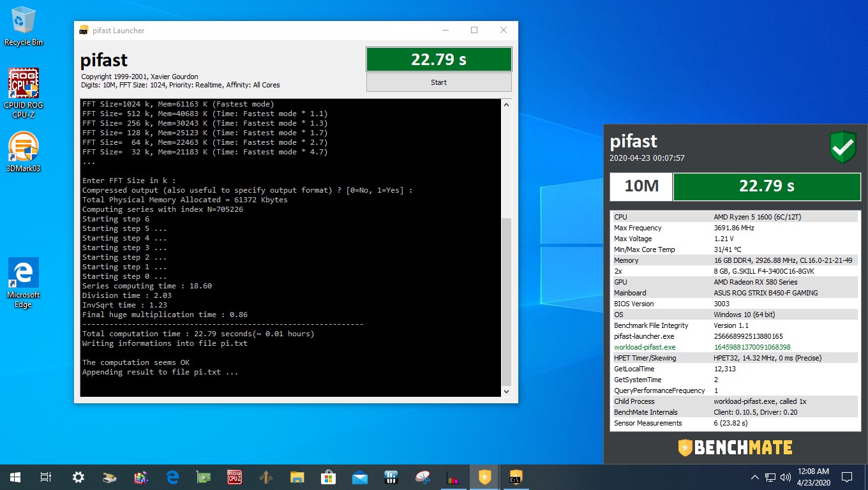Click the 22.79 s score in BenchMate panel
The image size is (868, 490).
pos(767,186)
